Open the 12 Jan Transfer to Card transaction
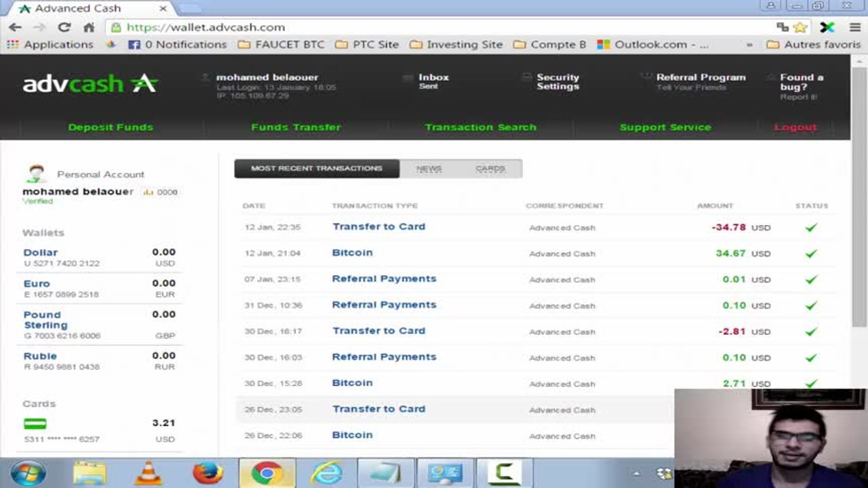Screen dimensions: 868x488 (x=378, y=226)
